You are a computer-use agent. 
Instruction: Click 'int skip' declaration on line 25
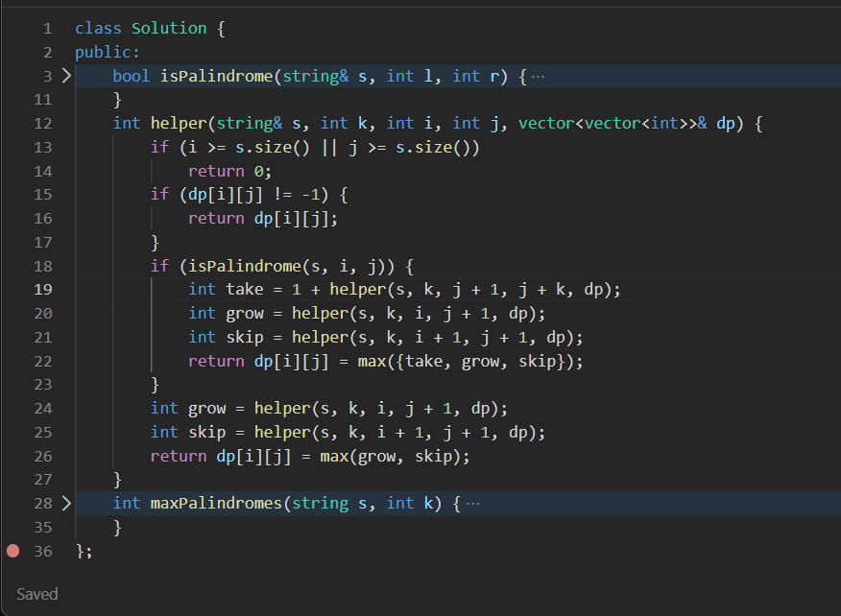pos(188,433)
